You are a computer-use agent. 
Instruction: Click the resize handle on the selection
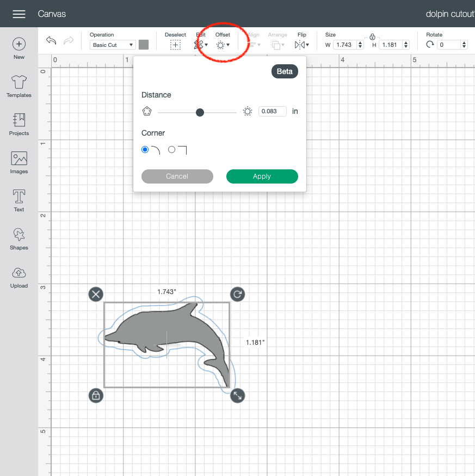[237, 395]
